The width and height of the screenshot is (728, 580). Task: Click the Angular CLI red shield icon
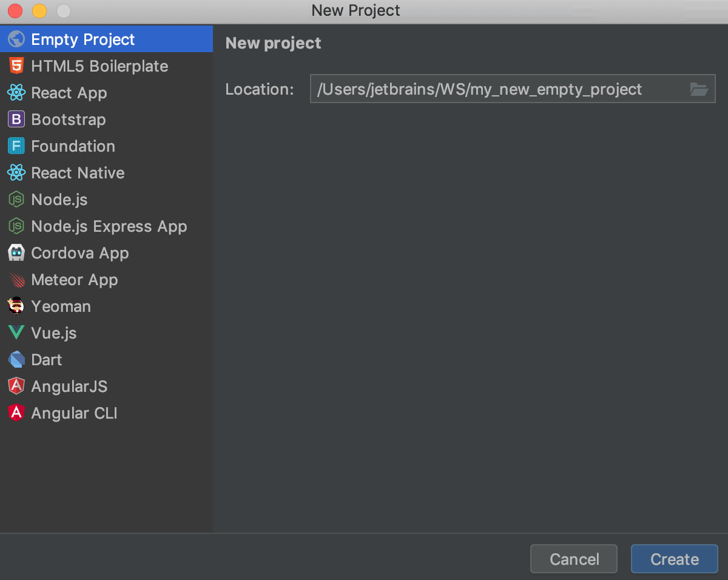coord(16,413)
